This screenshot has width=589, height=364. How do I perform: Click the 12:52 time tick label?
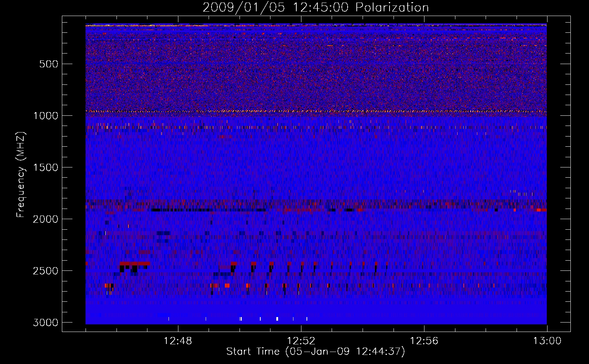pyautogui.click(x=301, y=341)
